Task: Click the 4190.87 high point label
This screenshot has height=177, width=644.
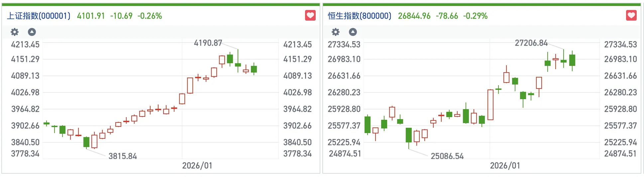Action: (208, 43)
